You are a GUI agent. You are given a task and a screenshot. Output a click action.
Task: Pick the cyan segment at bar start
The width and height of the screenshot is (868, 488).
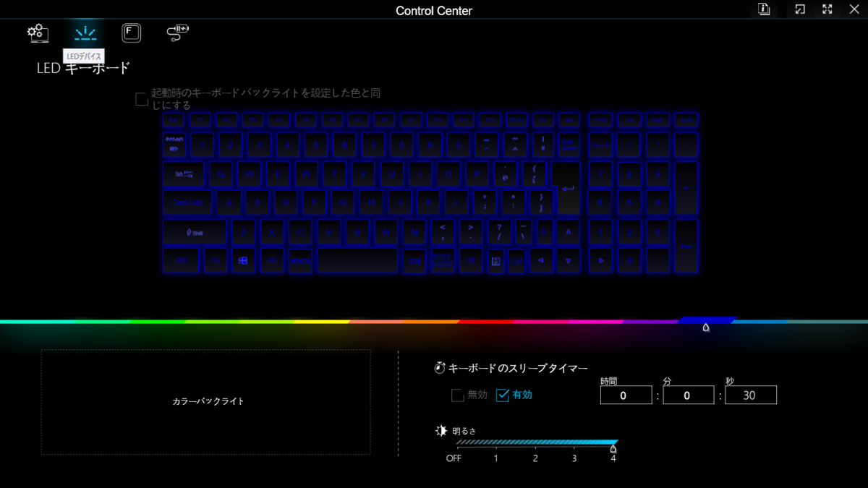(x=36, y=321)
